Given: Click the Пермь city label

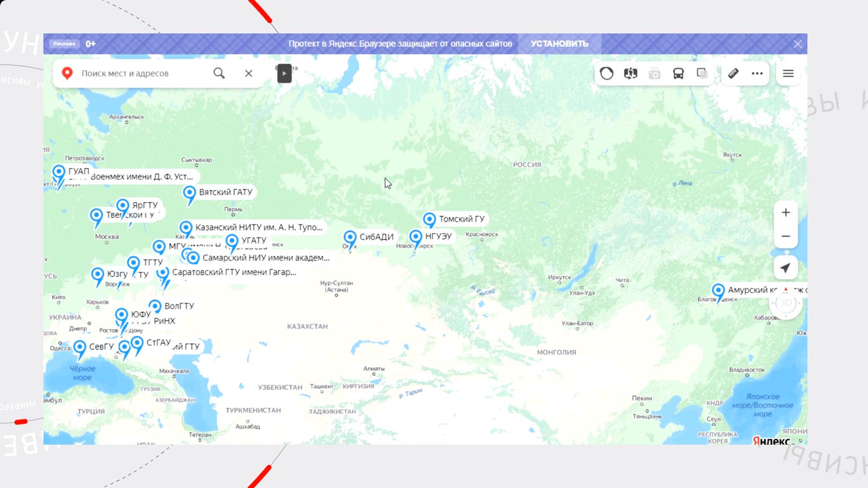Looking at the screenshot, I should [x=233, y=209].
